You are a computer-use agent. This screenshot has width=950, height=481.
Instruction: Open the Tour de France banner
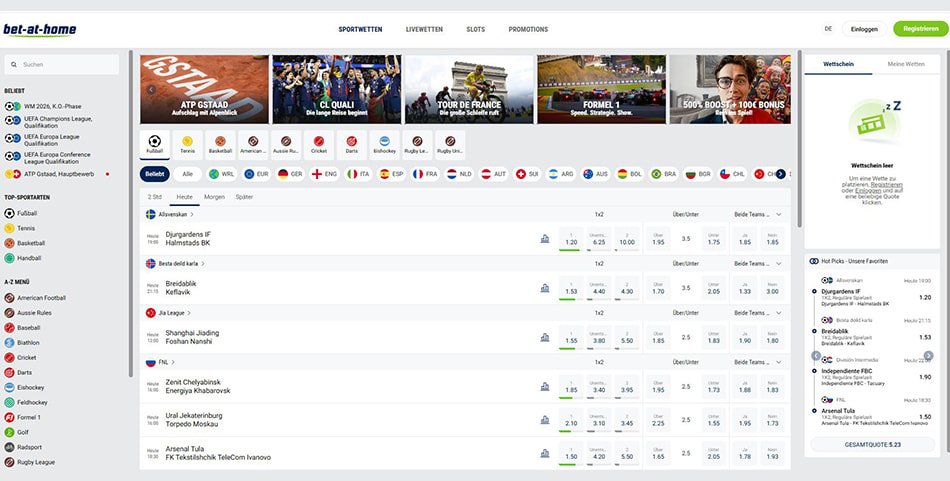[x=469, y=90]
